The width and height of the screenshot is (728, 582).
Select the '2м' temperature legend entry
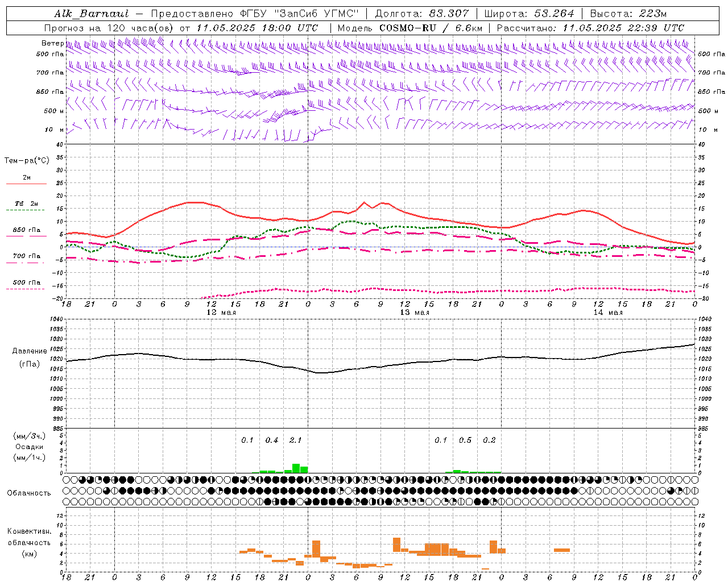pyautogui.click(x=27, y=178)
